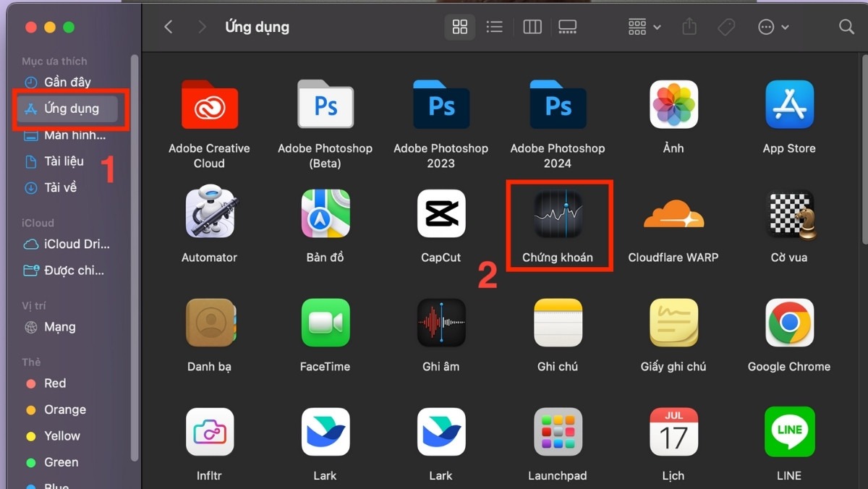This screenshot has height=489, width=868.
Task: Select the Infltr app icon
Action: point(209,432)
